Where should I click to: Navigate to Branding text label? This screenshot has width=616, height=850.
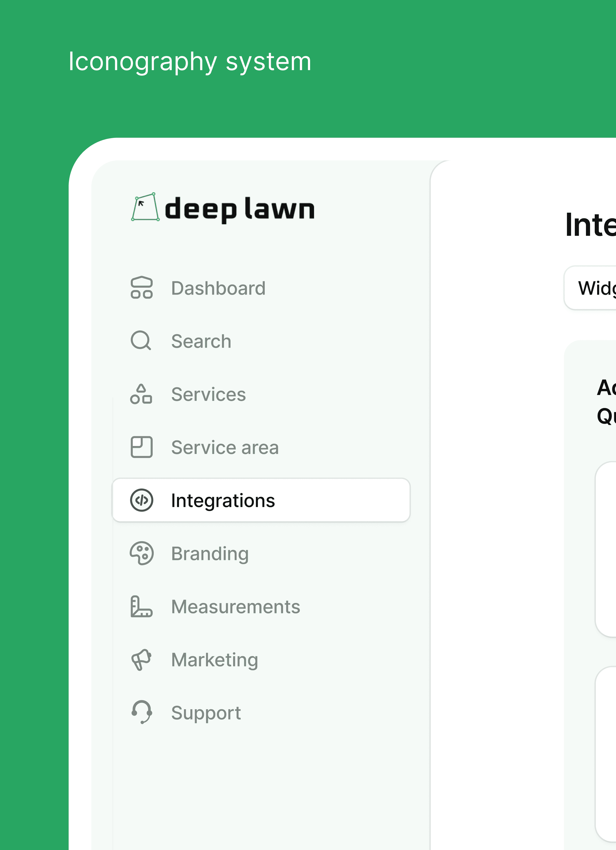[210, 554]
